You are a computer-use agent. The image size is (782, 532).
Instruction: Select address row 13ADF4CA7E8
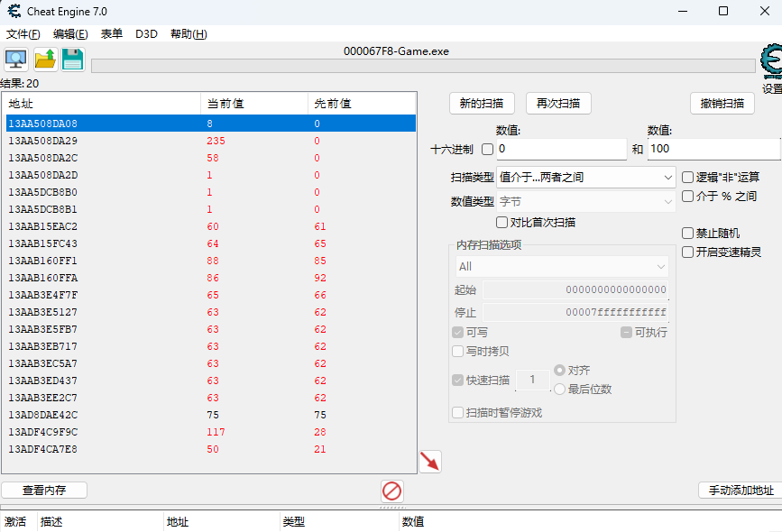pyautogui.click(x=211, y=449)
